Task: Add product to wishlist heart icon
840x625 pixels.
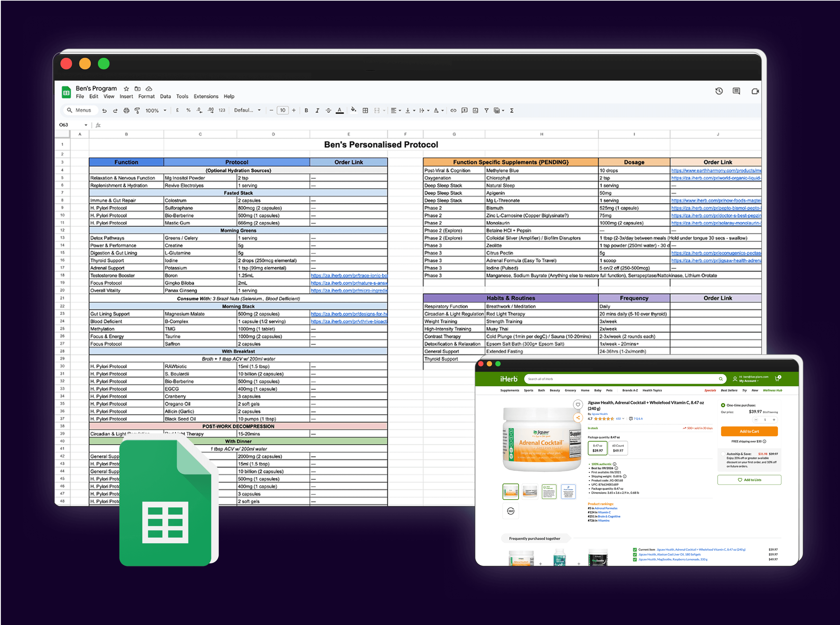Action: 578,404
